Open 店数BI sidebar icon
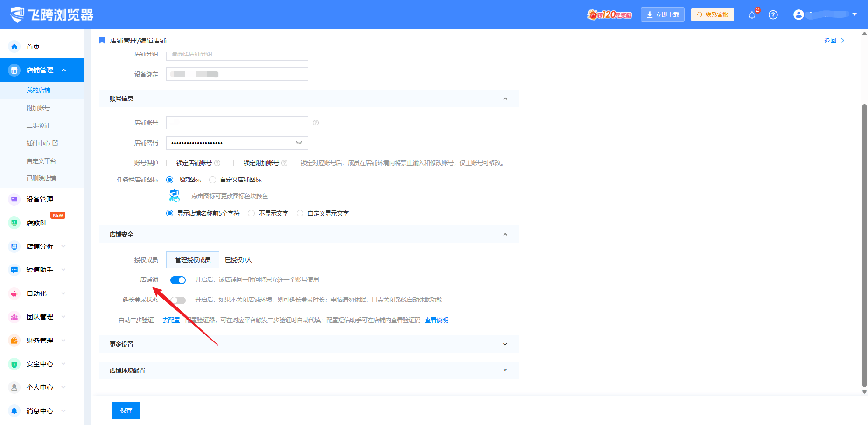This screenshot has width=868, height=425. (14, 223)
